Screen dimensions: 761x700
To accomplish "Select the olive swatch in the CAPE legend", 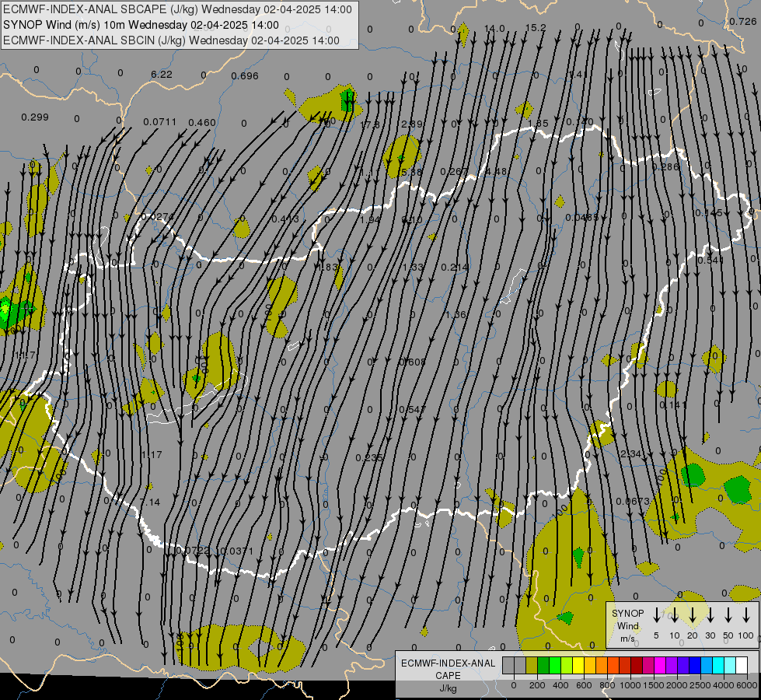I will pyautogui.click(x=532, y=665).
